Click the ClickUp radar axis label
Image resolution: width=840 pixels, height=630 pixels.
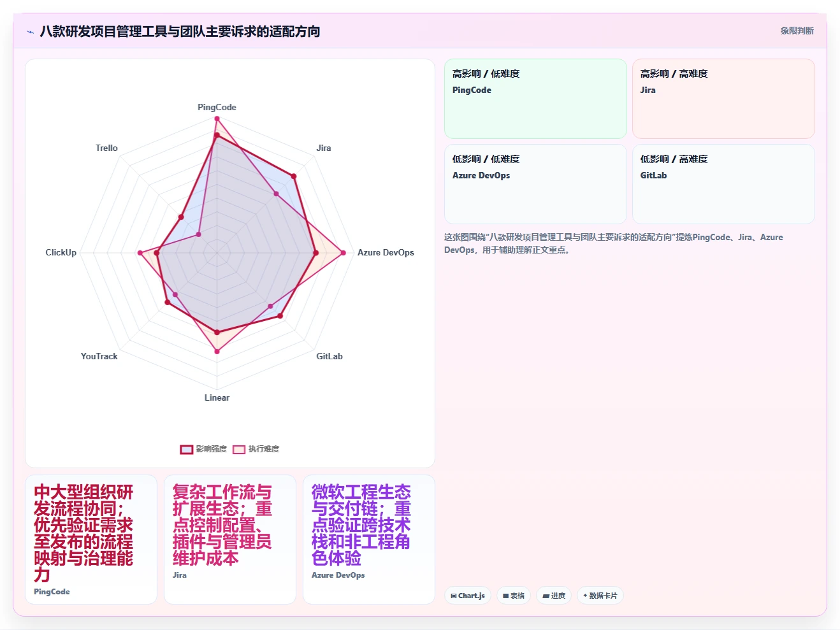[x=61, y=252]
